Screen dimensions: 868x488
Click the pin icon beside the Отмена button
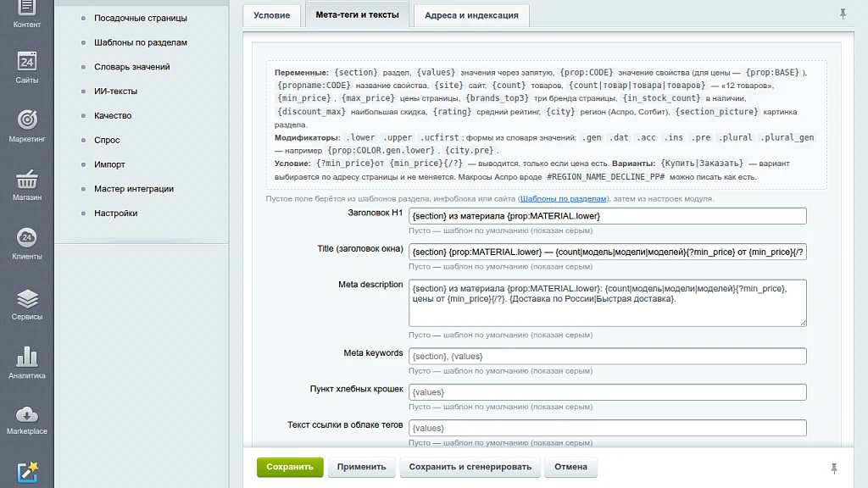pos(834,469)
